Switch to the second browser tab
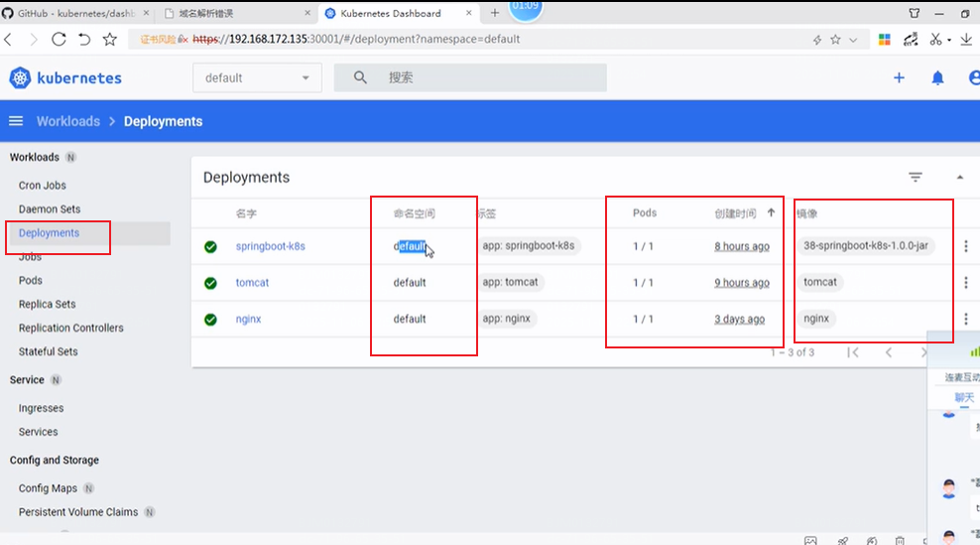This screenshot has width=980, height=545. [237, 13]
